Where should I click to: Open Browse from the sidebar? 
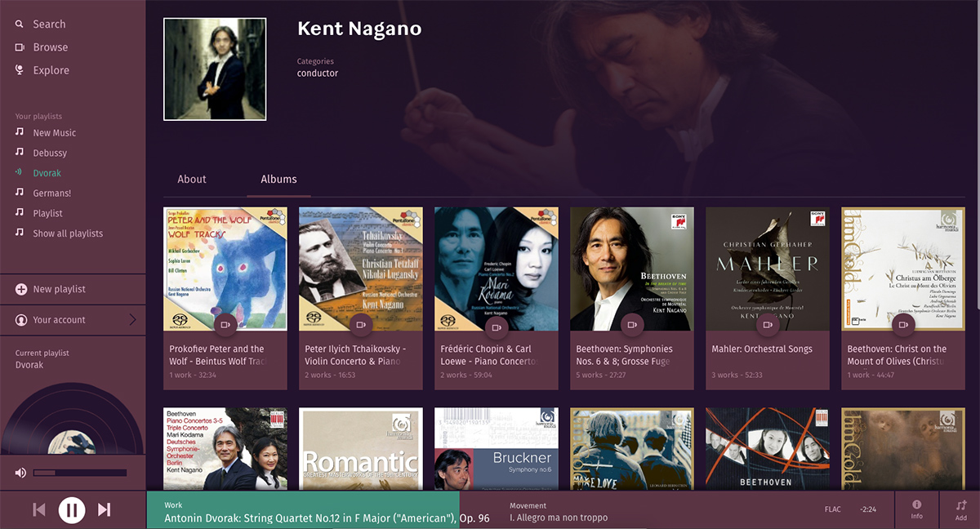point(50,47)
